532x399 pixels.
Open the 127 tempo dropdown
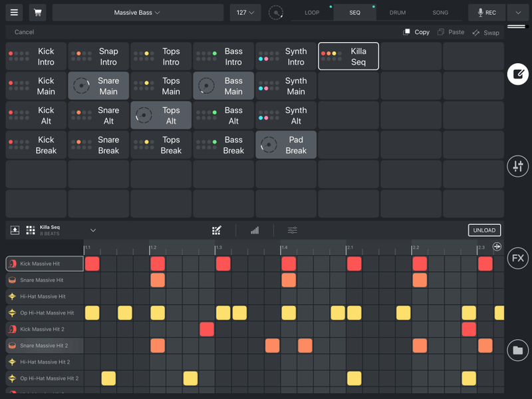tap(245, 13)
